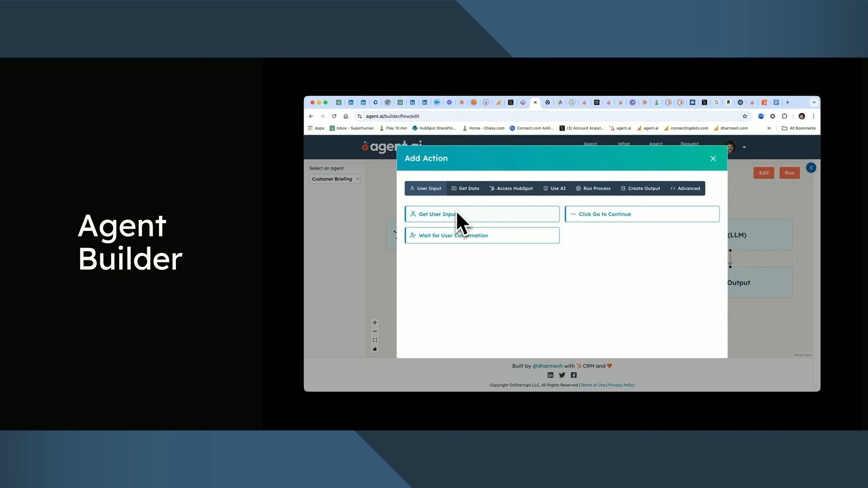Click the canvas zoom out minus icon
Screen dimensions: 868x488
[x=375, y=331]
